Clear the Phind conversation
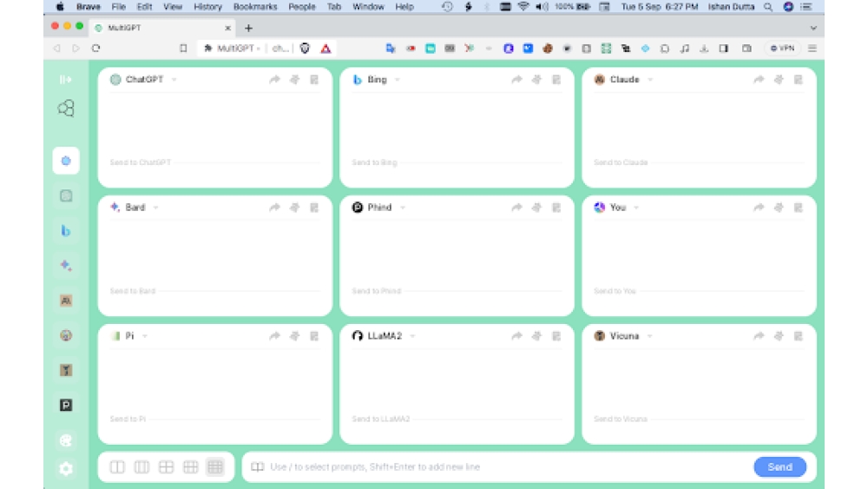868x489 pixels. (536, 208)
